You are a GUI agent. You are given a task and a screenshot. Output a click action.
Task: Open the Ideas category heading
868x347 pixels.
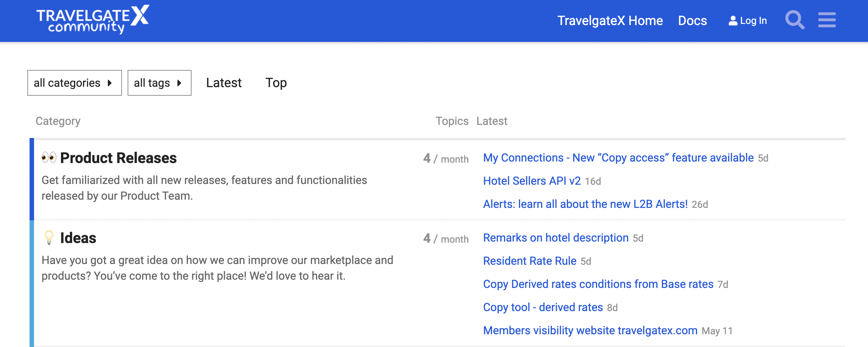pos(78,238)
